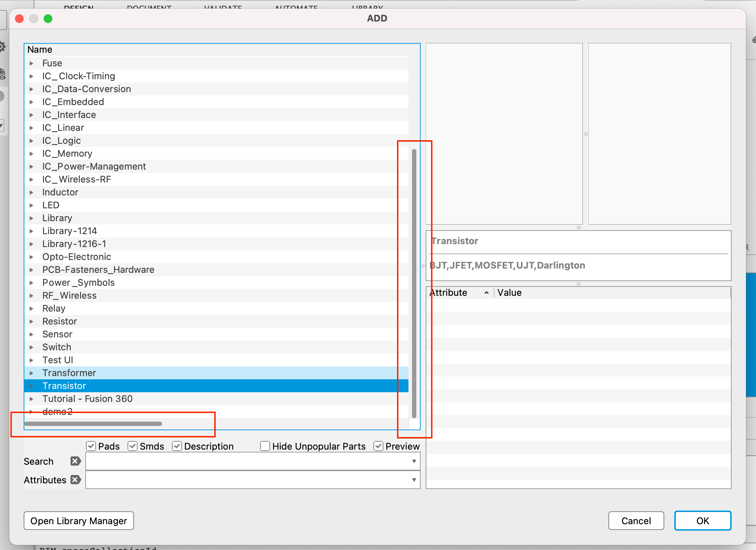Expand the Resistor library triangle
This screenshot has height=550, width=756.
pyautogui.click(x=32, y=322)
